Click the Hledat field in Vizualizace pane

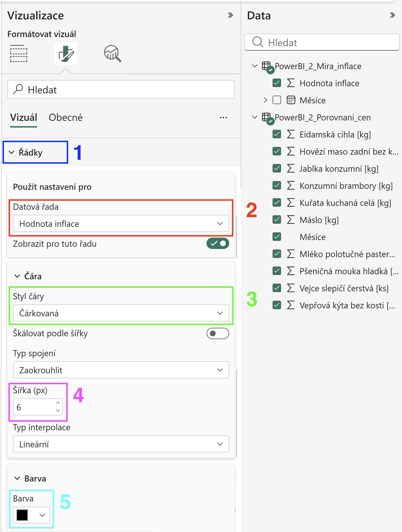[x=121, y=90]
